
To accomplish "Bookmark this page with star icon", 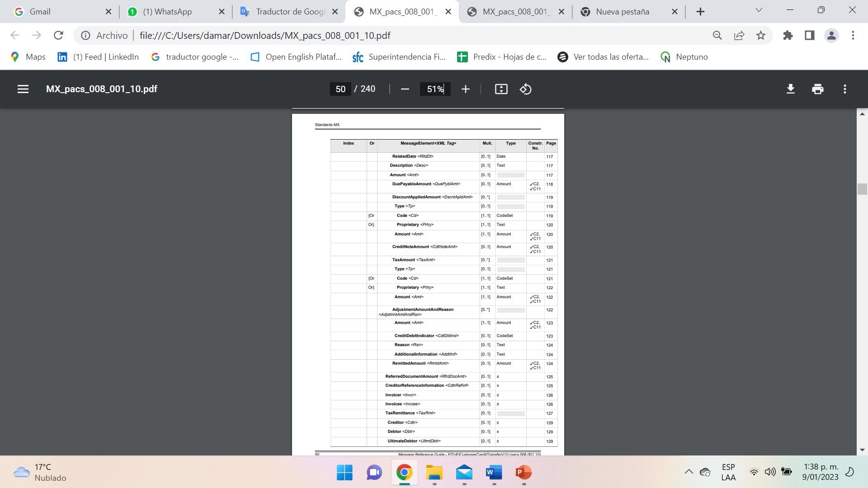I will (x=761, y=35).
